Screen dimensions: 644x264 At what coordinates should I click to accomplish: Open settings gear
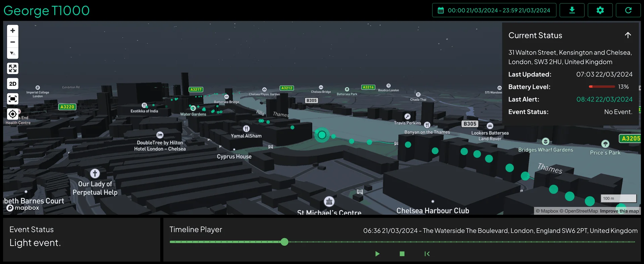[600, 10]
